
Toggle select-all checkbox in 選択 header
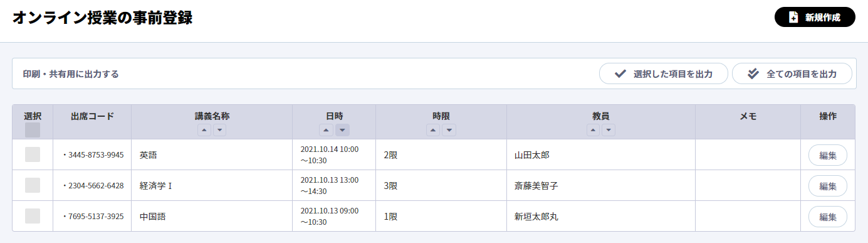tap(33, 130)
